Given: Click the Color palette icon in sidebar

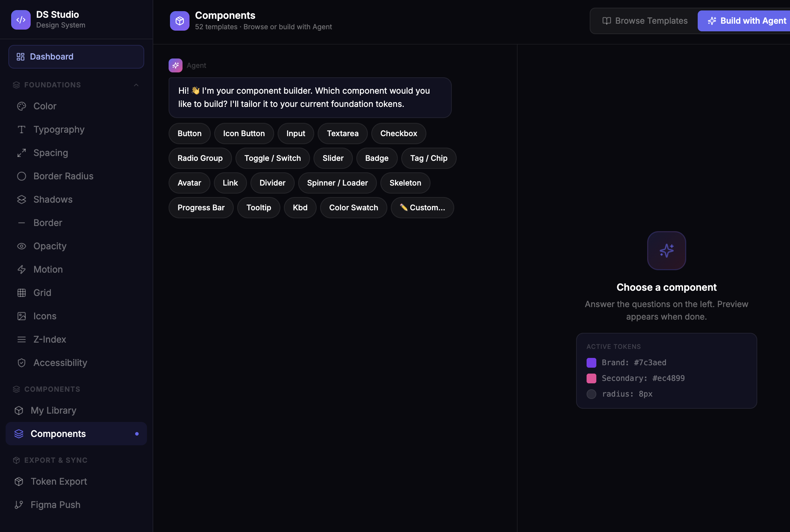Looking at the screenshot, I should point(22,106).
